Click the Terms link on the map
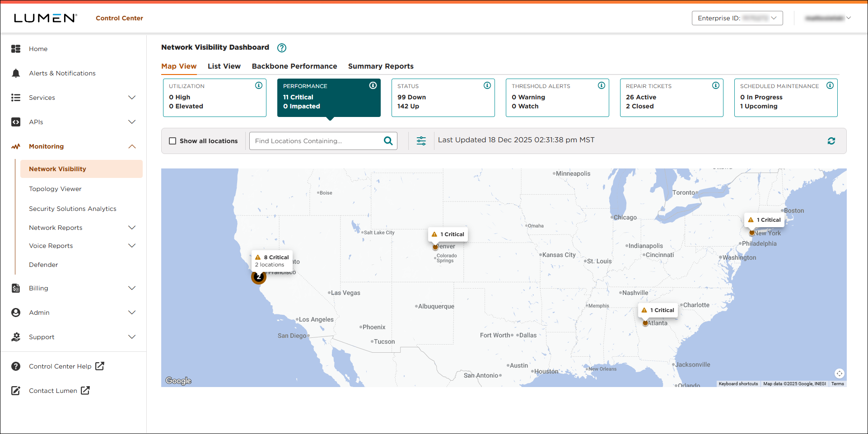This screenshot has width=868, height=434. (x=837, y=383)
